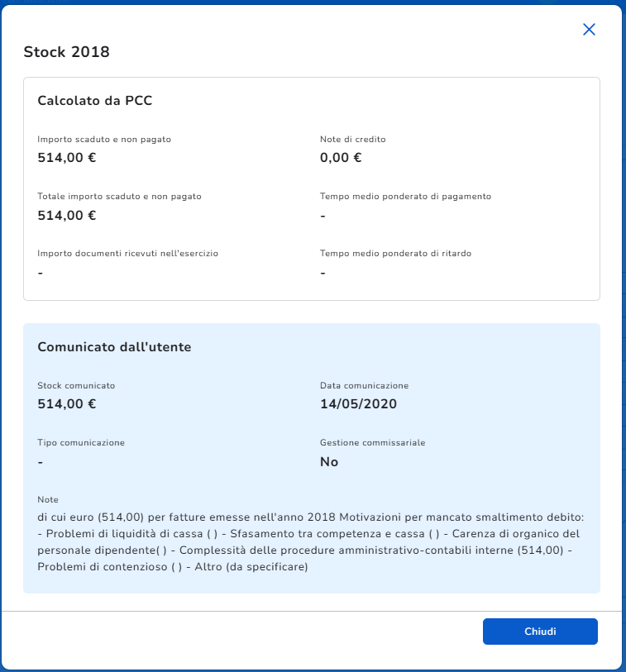Select the Totale importo scaduto e non pagato value
This screenshot has width=626, height=672.
pyautogui.click(x=67, y=216)
